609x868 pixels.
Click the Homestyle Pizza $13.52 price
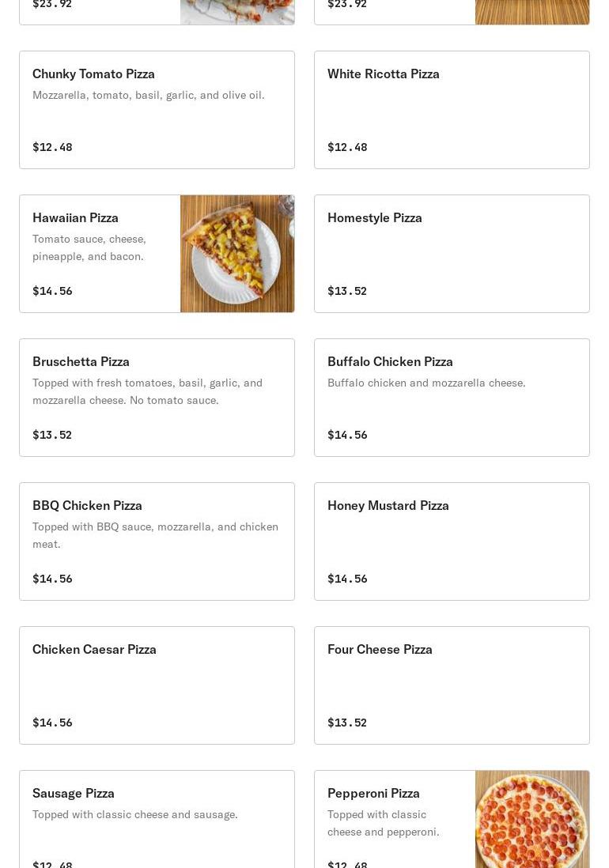[x=347, y=291]
